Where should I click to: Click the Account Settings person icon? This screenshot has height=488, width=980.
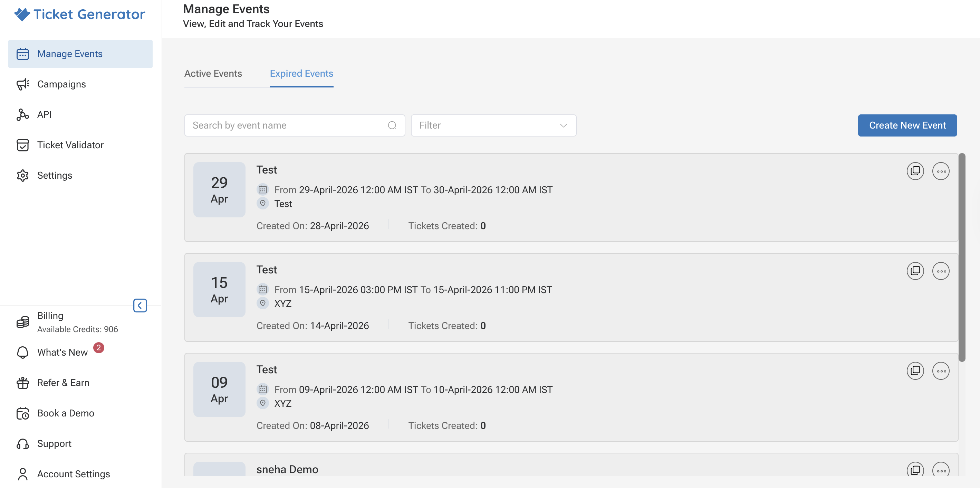(23, 474)
